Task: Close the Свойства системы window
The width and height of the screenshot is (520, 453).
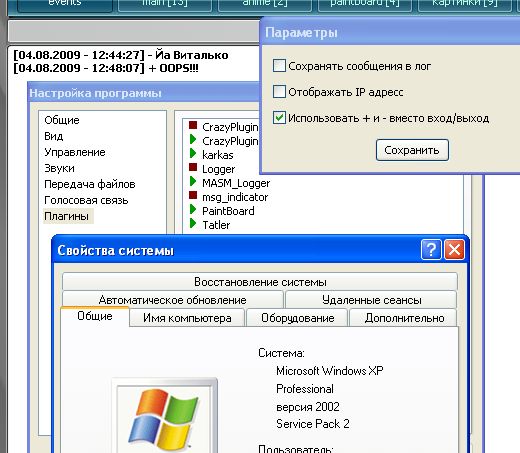Action: tap(454, 249)
